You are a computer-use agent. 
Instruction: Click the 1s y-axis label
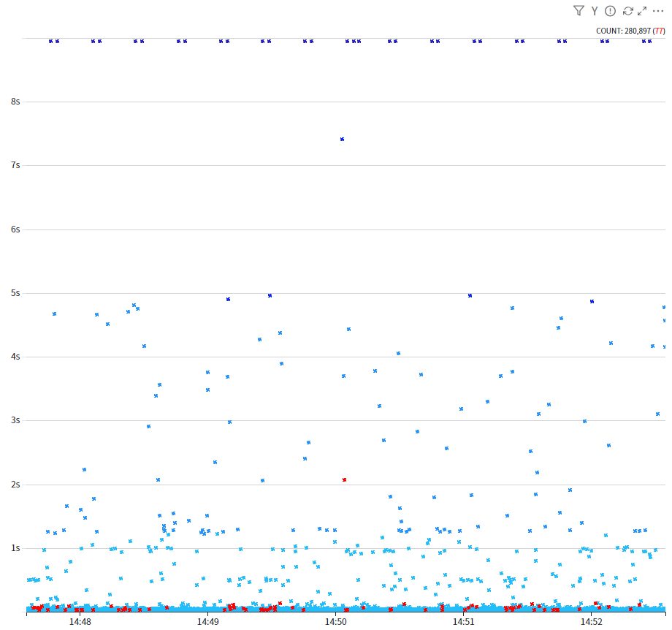(x=15, y=548)
